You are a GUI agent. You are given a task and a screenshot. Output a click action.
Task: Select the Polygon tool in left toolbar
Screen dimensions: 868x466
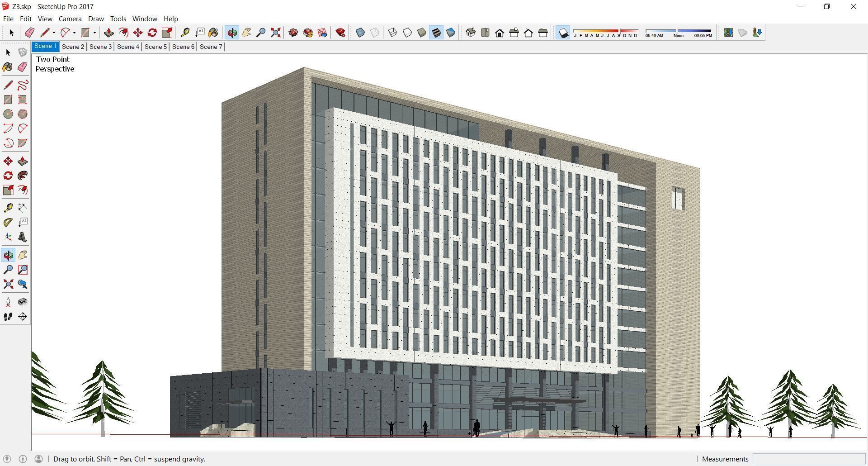pos(23,114)
